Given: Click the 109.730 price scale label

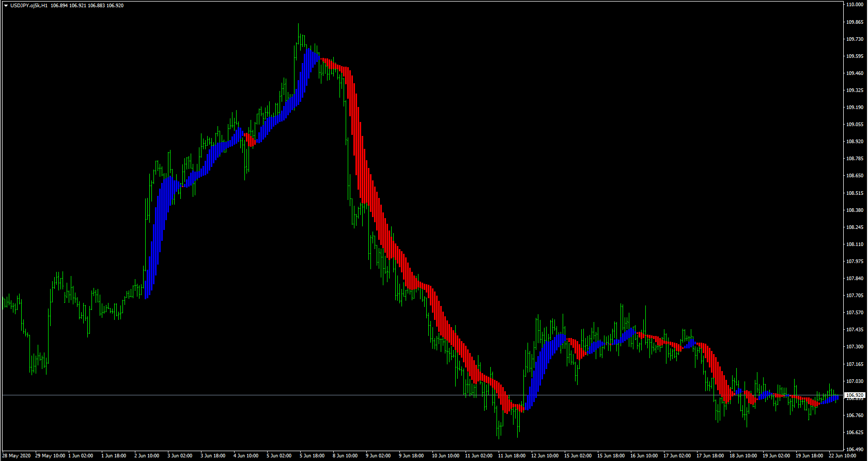Looking at the screenshot, I should point(855,39).
